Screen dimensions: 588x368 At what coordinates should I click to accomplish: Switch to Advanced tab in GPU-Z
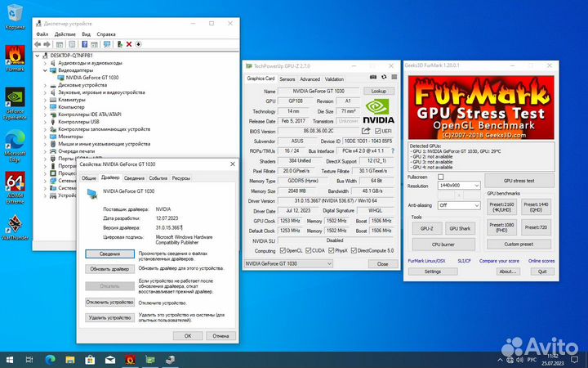point(310,79)
